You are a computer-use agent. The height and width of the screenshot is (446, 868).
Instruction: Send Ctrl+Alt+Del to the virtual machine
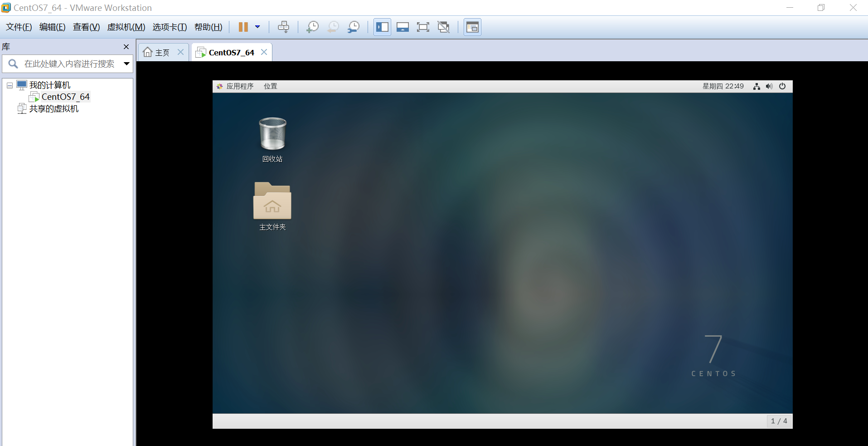click(x=283, y=27)
